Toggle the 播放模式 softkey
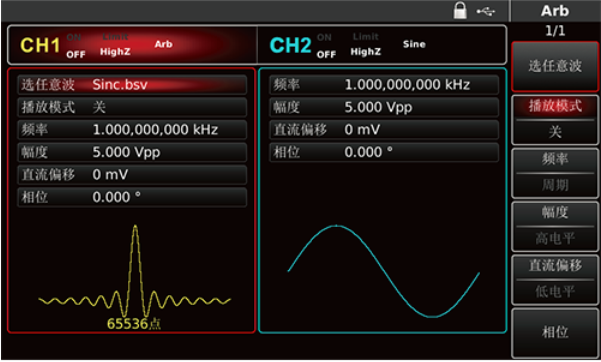 tap(555, 119)
